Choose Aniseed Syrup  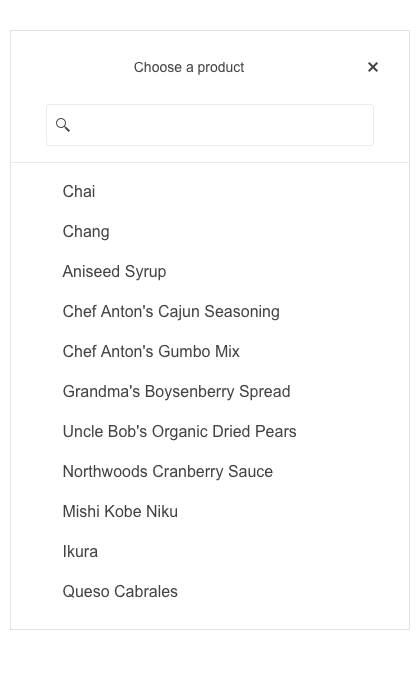pyautogui.click(x=210, y=272)
